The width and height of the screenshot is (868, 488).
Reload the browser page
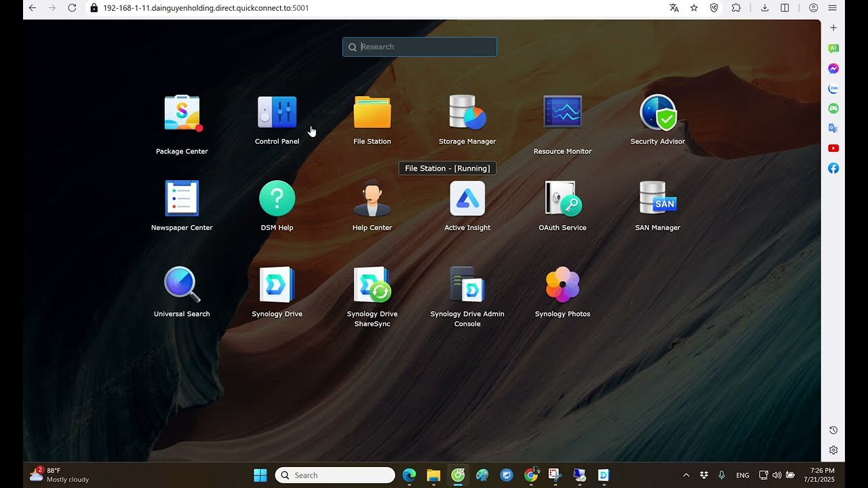[x=72, y=8]
